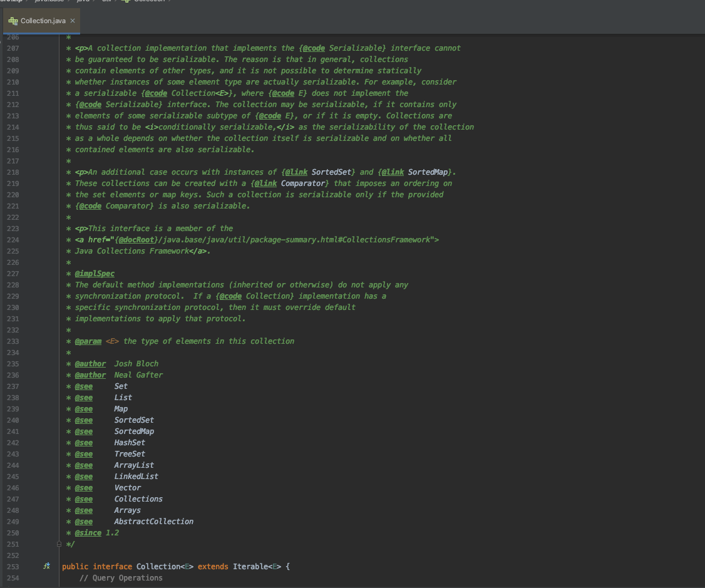The height and width of the screenshot is (588, 705).
Task: Click the ArrayList reference in the @see list
Action: (x=134, y=465)
